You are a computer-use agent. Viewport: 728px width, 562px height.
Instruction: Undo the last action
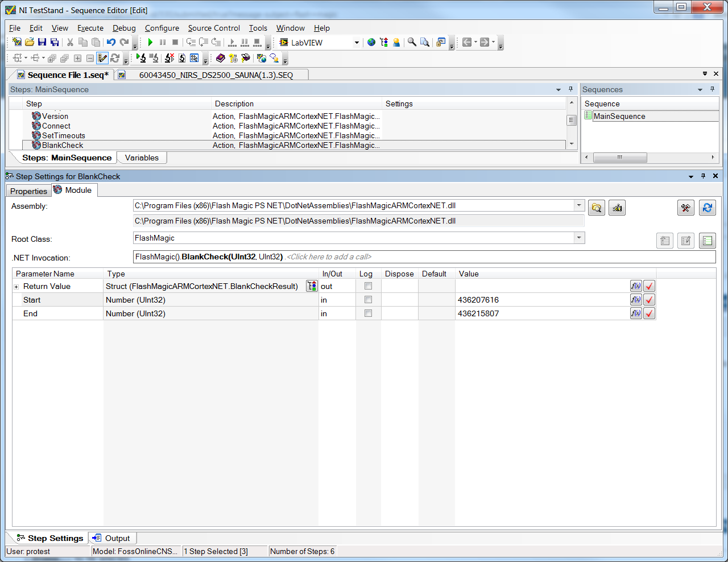coord(111,42)
